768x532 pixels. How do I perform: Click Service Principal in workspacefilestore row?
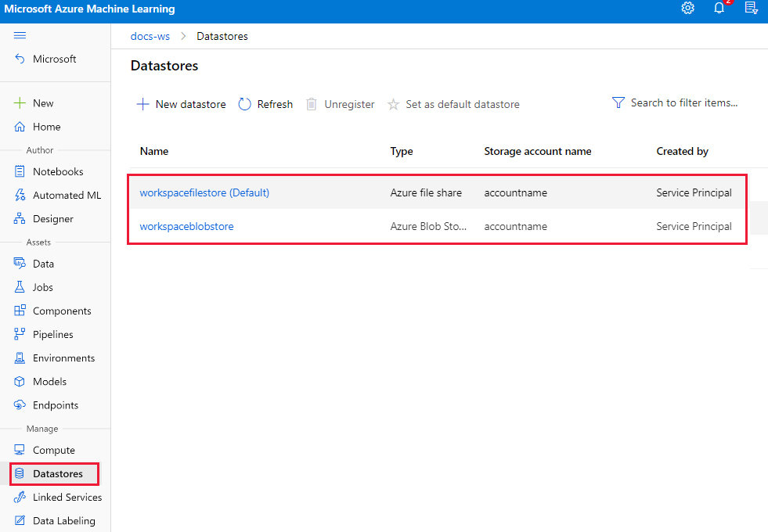pos(694,192)
